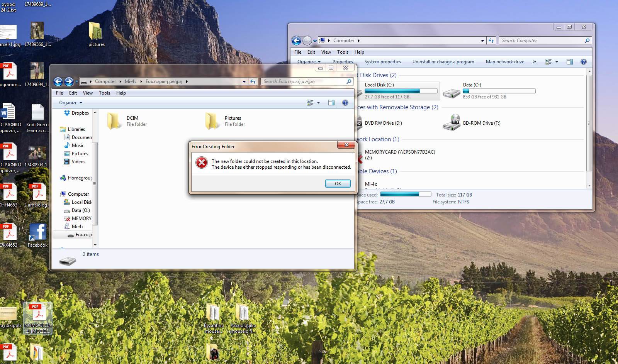The width and height of the screenshot is (618, 364).
Task: Show more toolbar commands via double chevron
Action: (535, 62)
